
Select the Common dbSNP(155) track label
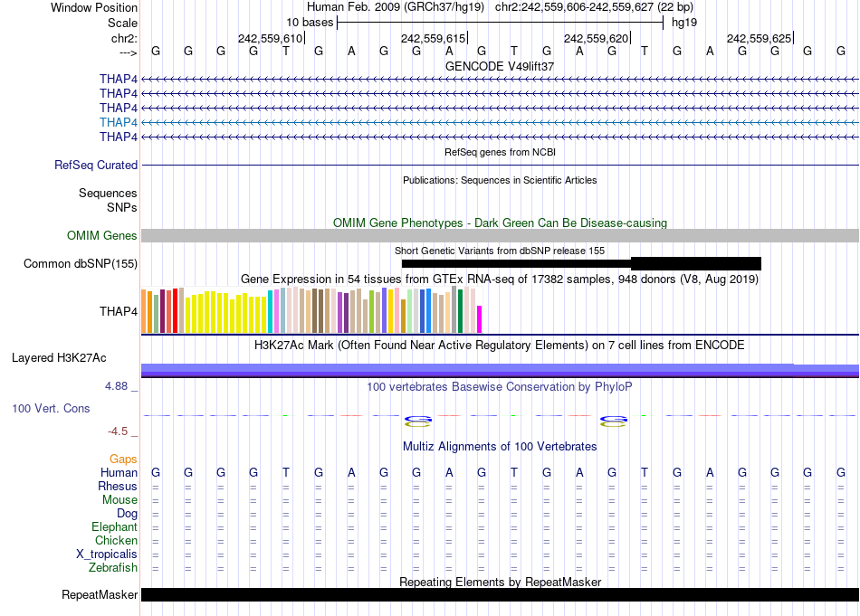pyautogui.click(x=81, y=264)
